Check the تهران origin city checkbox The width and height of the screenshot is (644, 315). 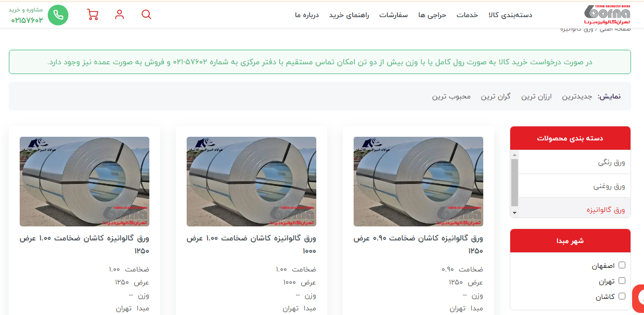[x=622, y=281]
